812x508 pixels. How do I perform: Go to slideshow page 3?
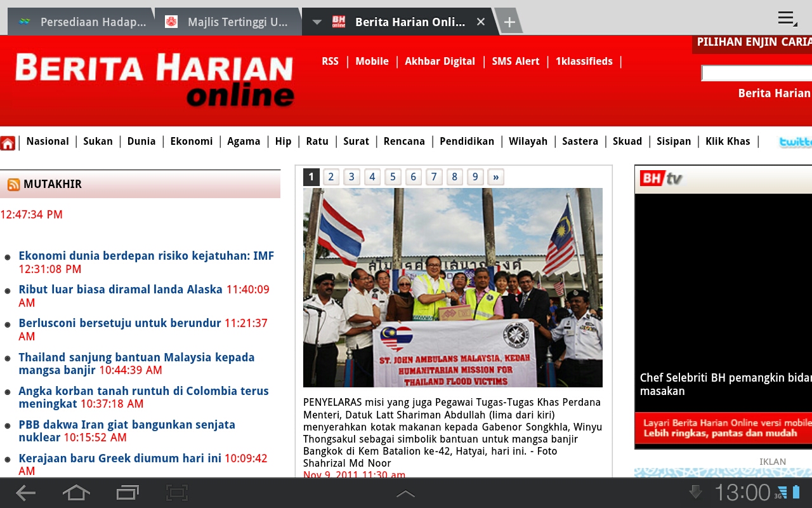[x=351, y=177]
